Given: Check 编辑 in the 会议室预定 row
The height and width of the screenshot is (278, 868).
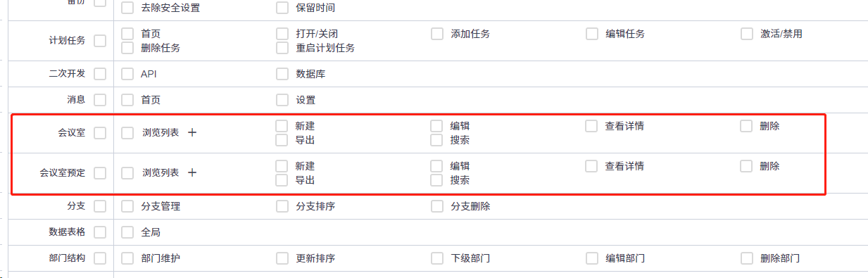Looking at the screenshot, I should point(437,166).
